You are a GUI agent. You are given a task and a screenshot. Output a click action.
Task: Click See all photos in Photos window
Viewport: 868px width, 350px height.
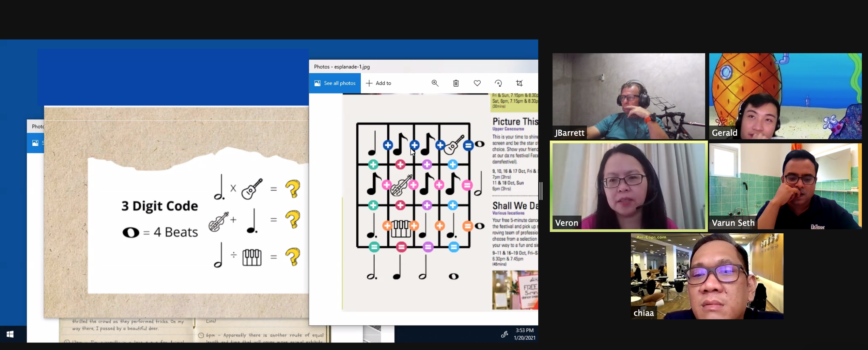point(335,83)
